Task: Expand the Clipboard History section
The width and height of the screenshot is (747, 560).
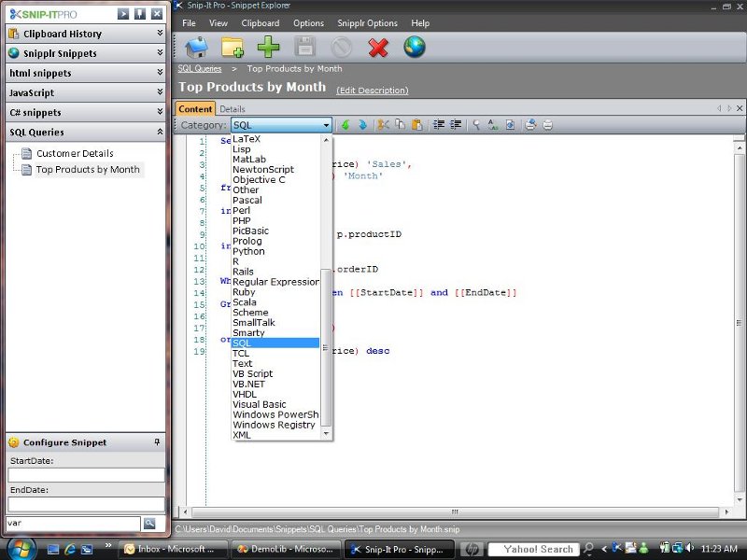Action: click(160, 34)
